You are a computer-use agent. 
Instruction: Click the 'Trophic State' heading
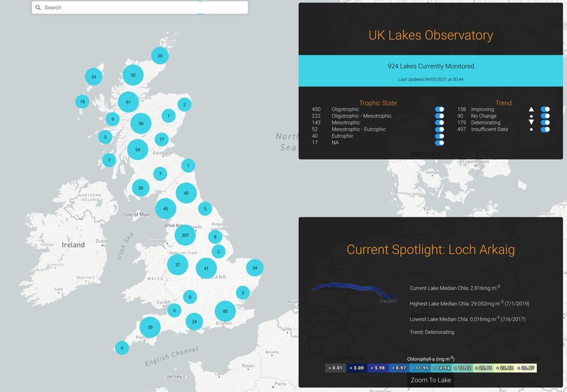378,103
